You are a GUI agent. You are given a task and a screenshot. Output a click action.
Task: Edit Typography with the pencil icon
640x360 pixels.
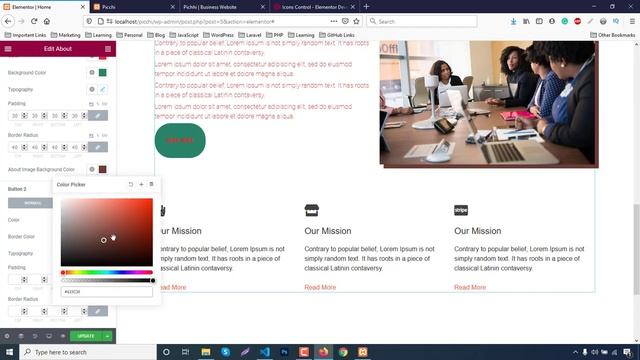tap(102, 89)
